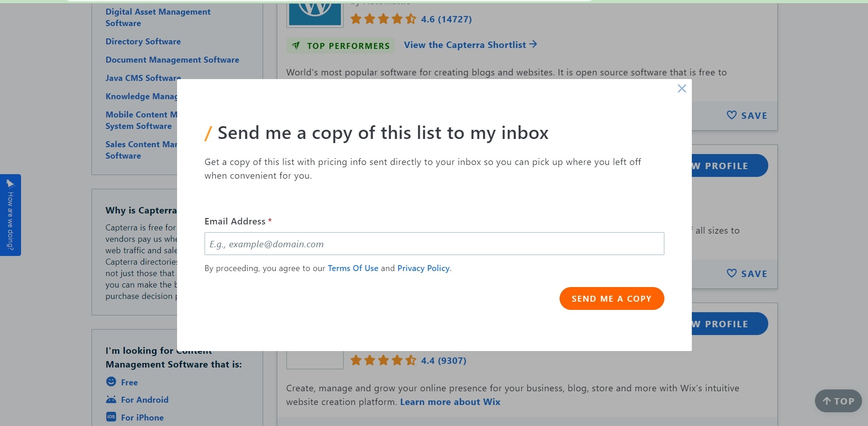Filter by Free software
The height and width of the screenshot is (426, 868).
click(x=129, y=382)
